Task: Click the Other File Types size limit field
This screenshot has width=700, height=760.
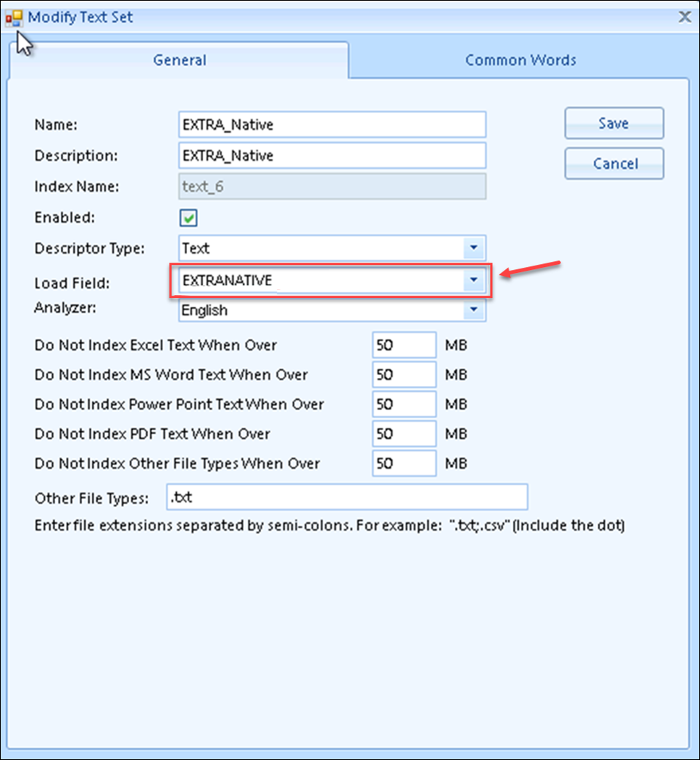Action: (404, 464)
